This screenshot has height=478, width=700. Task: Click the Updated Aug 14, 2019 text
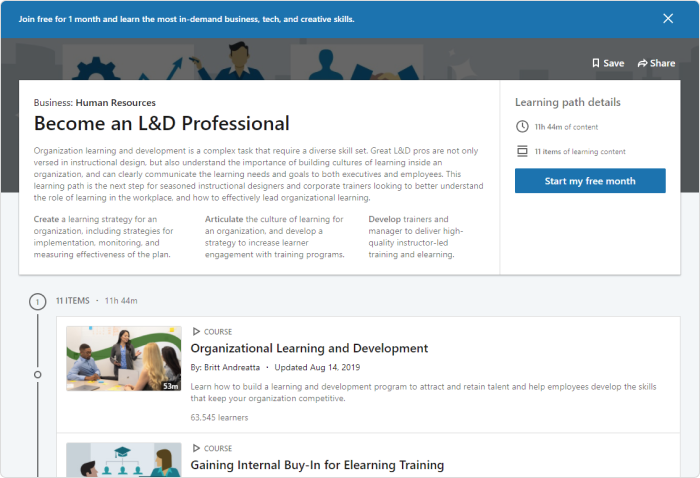point(317,367)
